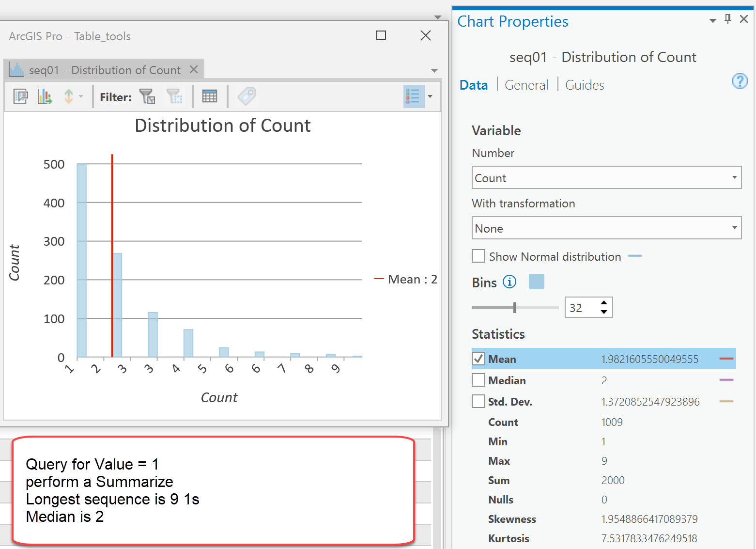
Task: Open the With transformation None dropdown
Action: (606, 228)
